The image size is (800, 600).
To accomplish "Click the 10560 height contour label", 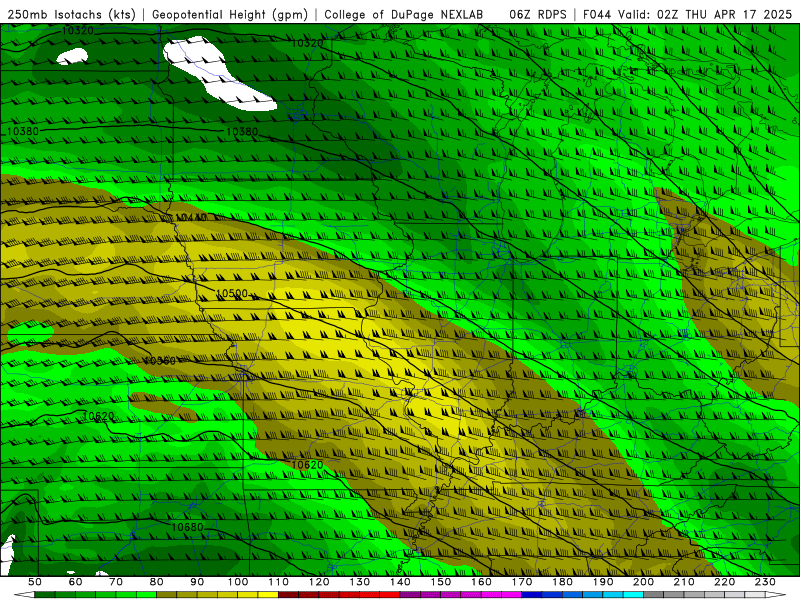I will [x=159, y=361].
